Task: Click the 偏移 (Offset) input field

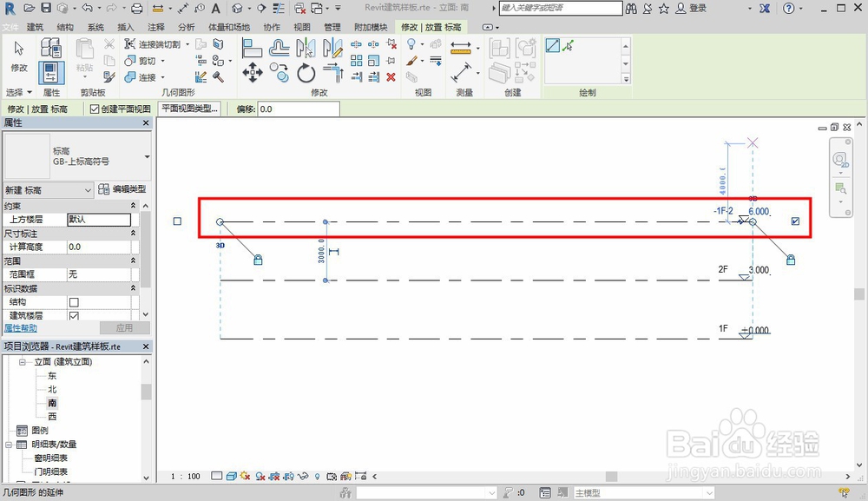Action: (299, 109)
